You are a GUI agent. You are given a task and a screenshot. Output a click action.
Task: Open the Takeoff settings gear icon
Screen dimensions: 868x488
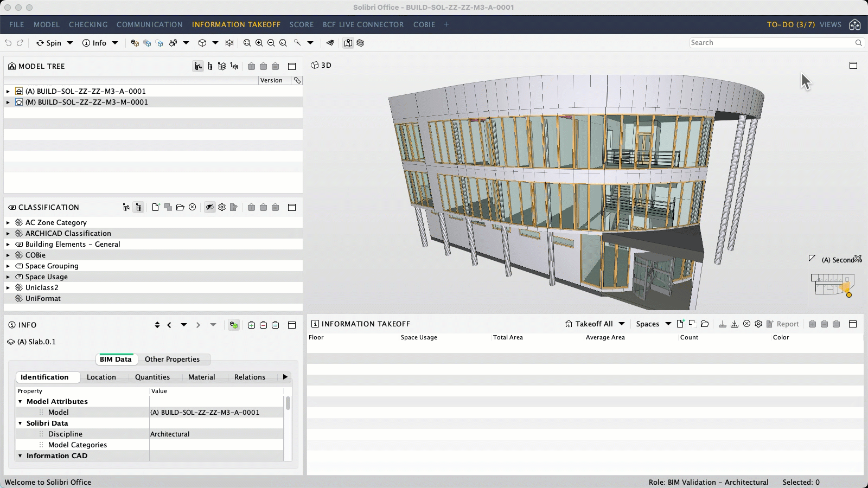click(x=758, y=324)
